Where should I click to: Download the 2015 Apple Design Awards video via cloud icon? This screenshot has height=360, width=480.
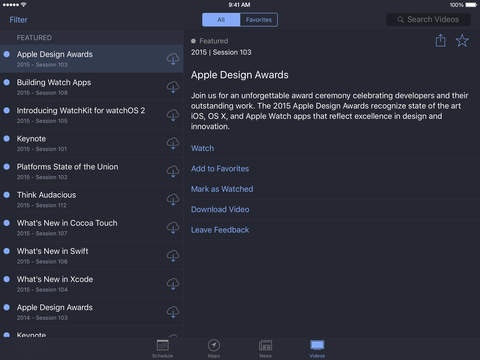point(173,59)
